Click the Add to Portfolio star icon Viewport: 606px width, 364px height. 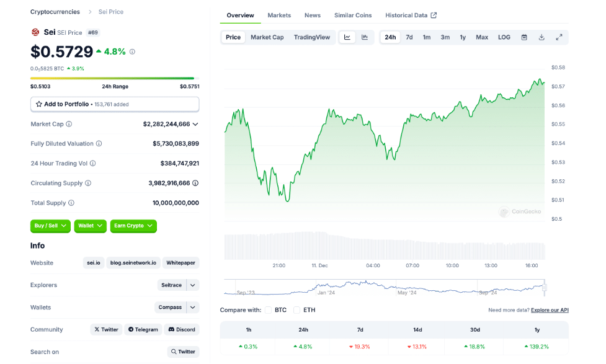(38, 104)
